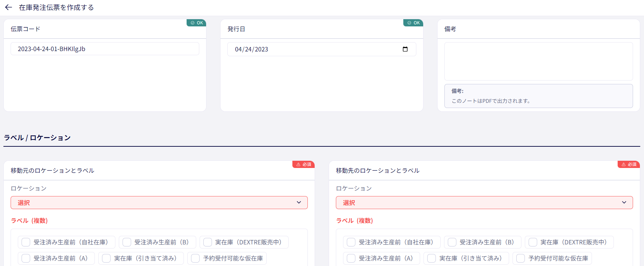644x266 pixels.
Task: Click the 発行日 card heading
Action: pyautogui.click(x=236, y=29)
